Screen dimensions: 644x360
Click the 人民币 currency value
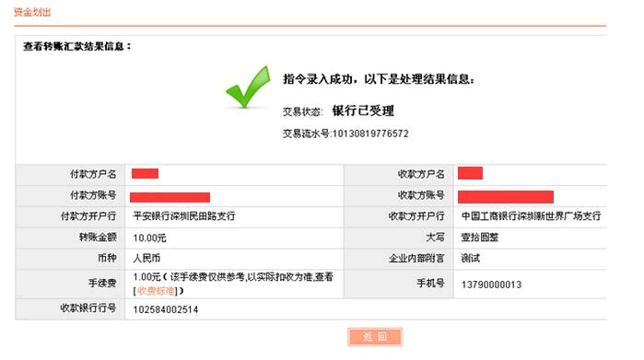[x=146, y=258]
